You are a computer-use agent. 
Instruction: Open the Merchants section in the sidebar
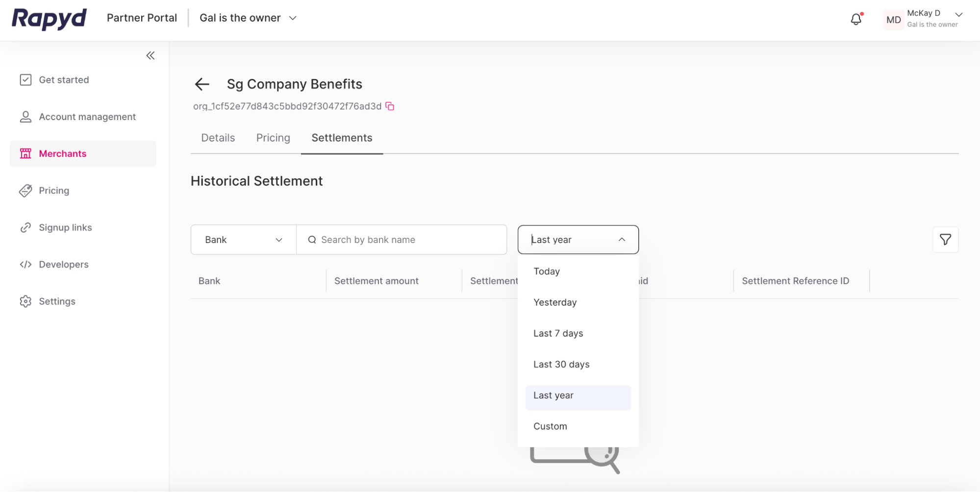pos(62,153)
